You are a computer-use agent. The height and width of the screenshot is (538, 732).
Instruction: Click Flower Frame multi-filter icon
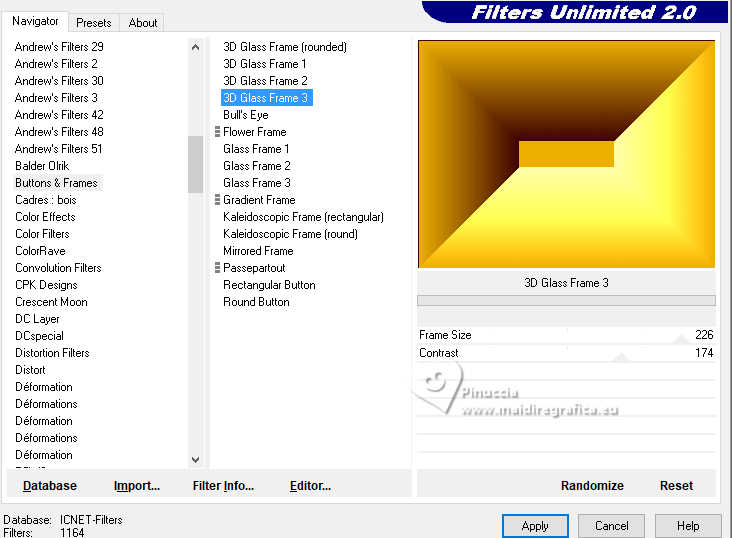[217, 132]
